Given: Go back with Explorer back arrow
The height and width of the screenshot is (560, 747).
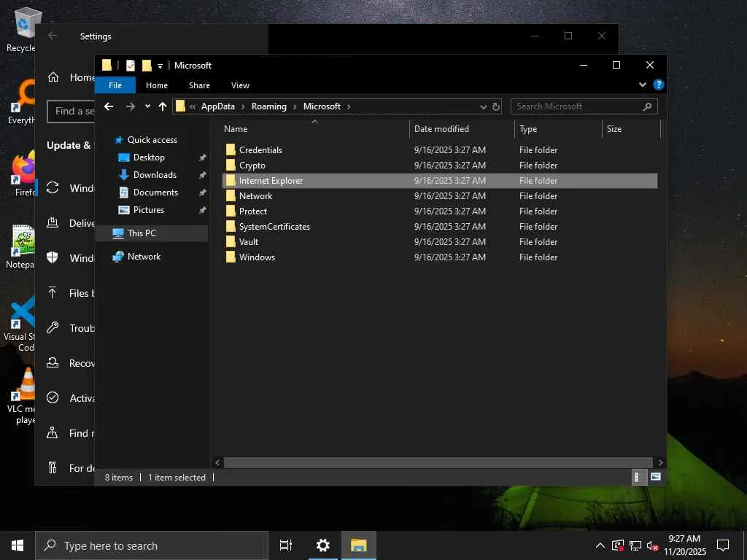Looking at the screenshot, I should (x=109, y=106).
